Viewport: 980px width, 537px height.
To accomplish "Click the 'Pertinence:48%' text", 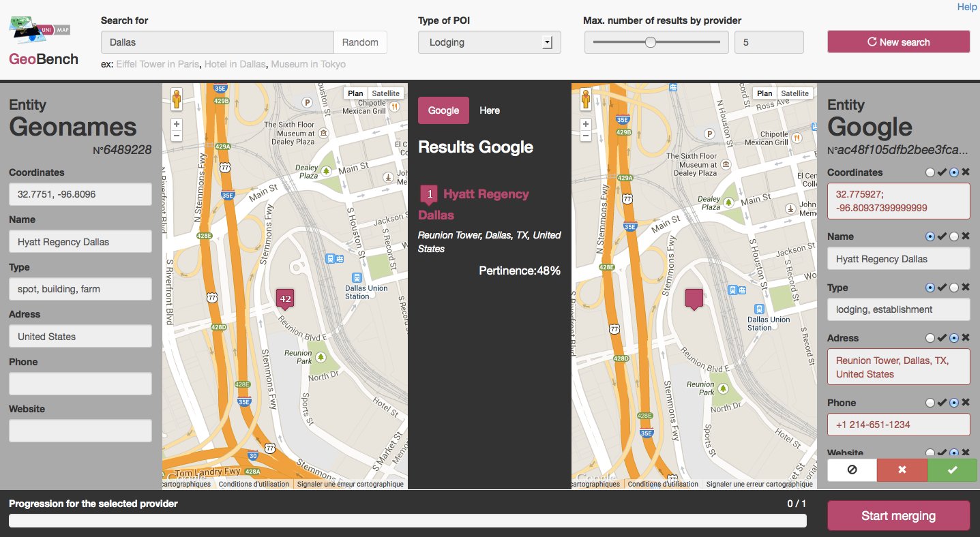I will [520, 271].
